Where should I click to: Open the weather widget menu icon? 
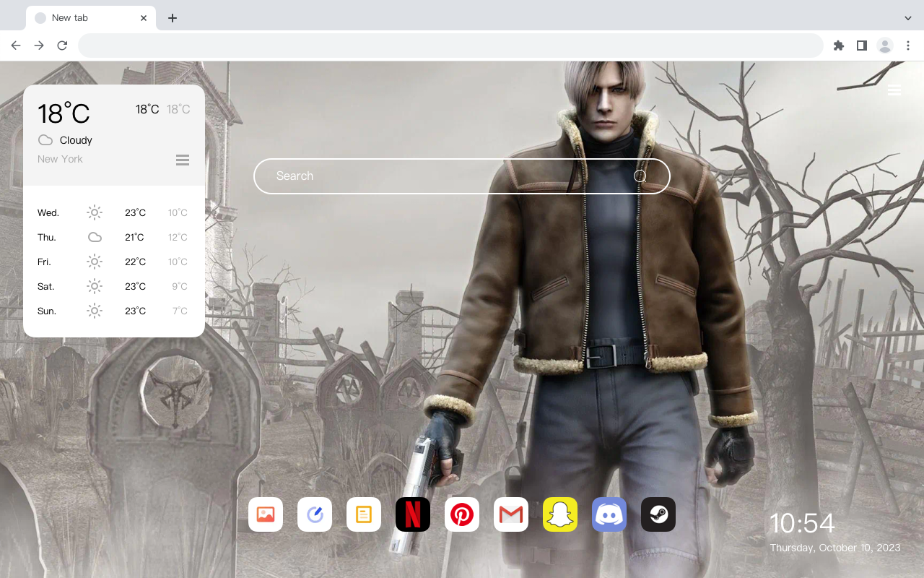(x=183, y=160)
